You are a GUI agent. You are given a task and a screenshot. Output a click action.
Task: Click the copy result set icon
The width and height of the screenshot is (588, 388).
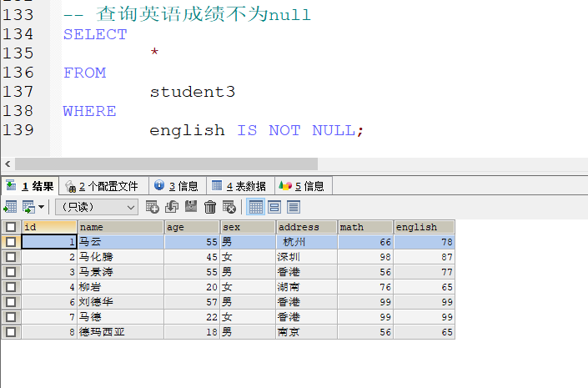pyautogui.click(x=28, y=207)
